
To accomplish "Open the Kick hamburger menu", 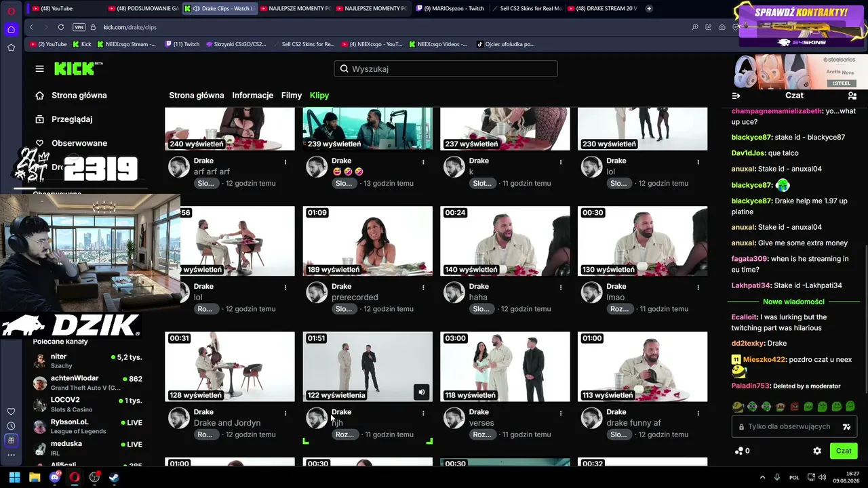I will coord(39,68).
